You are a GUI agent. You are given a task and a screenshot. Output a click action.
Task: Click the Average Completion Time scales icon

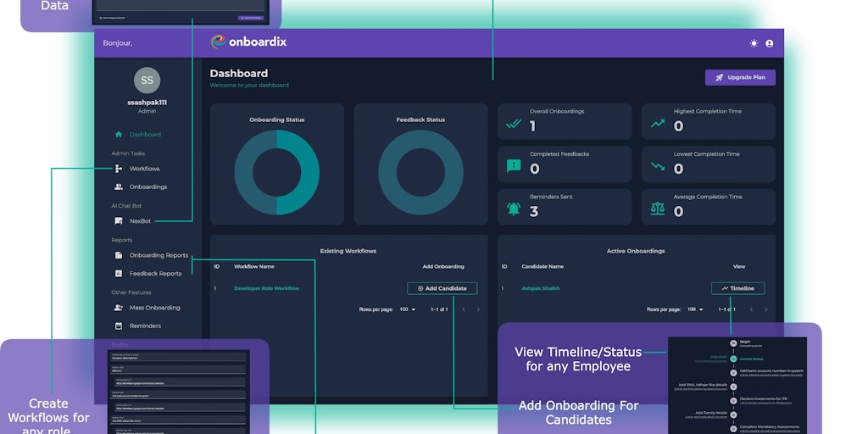click(x=658, y=209)
